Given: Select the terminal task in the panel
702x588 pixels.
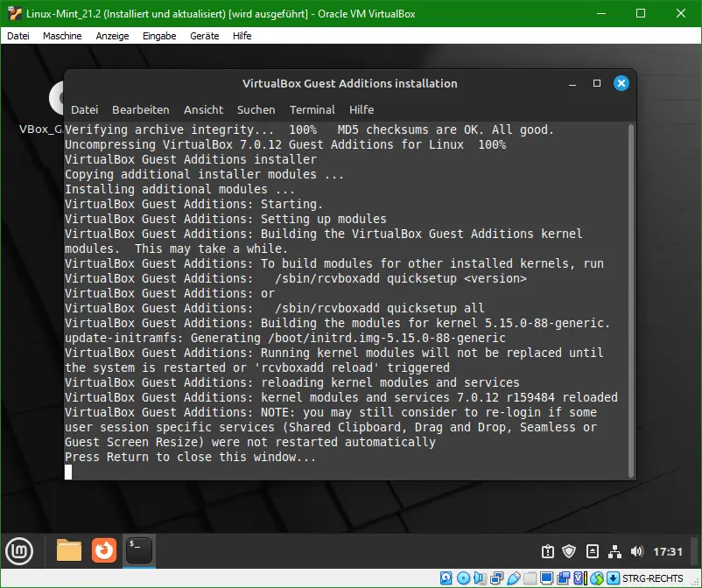Looking at the screenshot, I should tap(139, 550).
